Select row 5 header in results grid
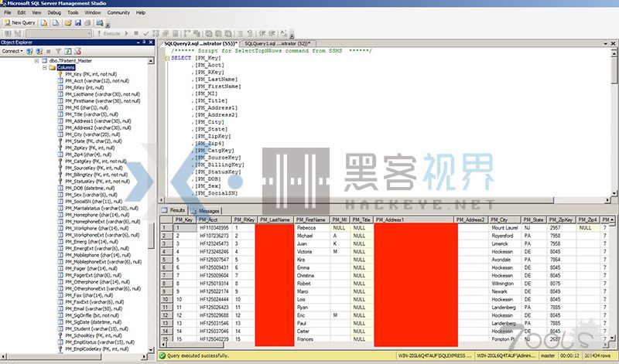This screenshot has width=619, height=364. pyautogui.click(x=165, y=259)
